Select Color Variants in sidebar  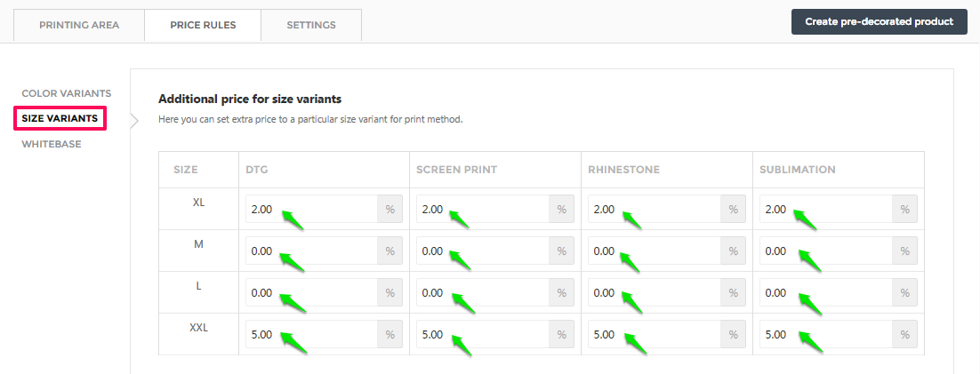coord(66,93)
